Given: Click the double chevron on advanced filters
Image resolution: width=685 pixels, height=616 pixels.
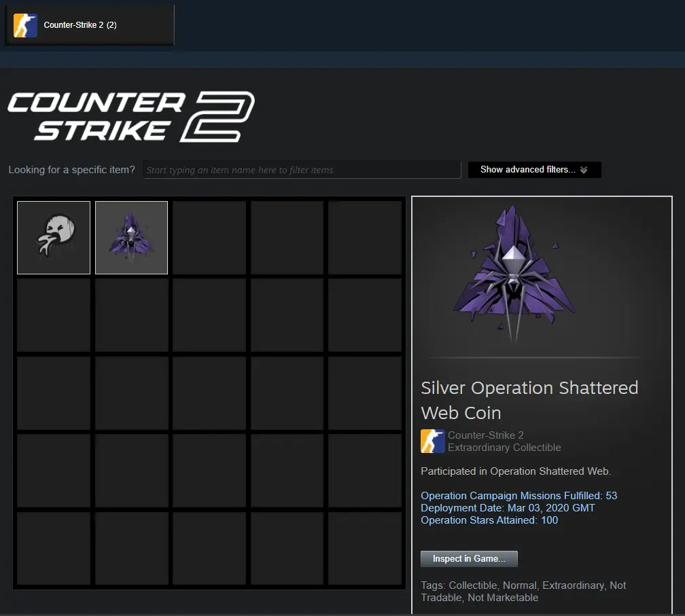Looking at the screenshot, I should pyautogui.click(x=584, y=170).
